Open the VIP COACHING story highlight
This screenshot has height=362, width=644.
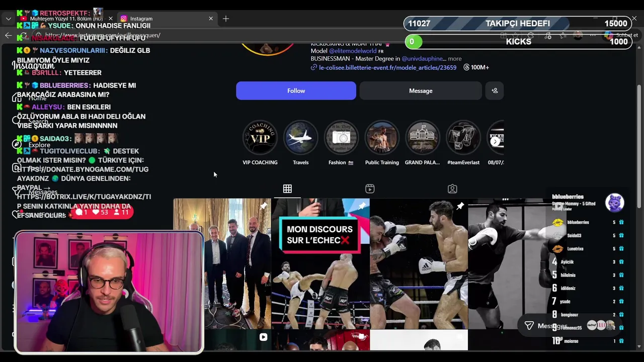pos(260,143)
